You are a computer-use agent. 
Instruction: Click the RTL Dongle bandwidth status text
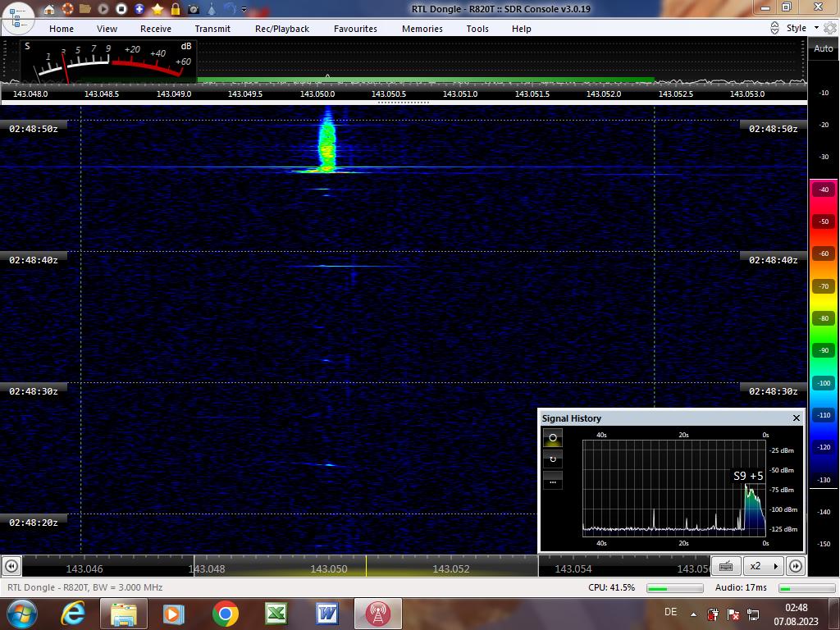pos(84,587)
